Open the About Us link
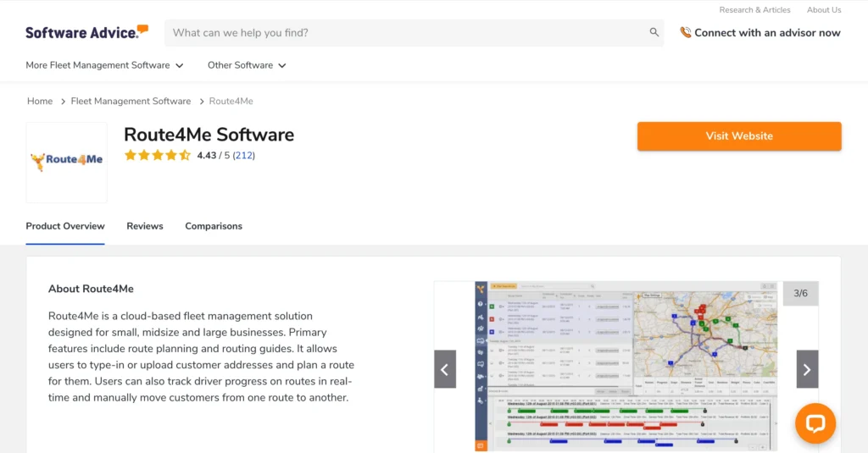868x453 pixels. 824,10
